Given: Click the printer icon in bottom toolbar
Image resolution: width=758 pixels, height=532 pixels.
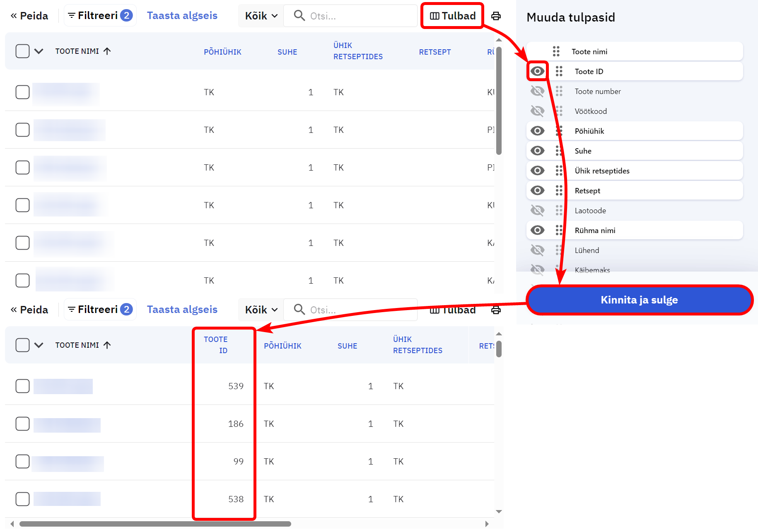Looking at the screenshot, I should click(495, 310).
